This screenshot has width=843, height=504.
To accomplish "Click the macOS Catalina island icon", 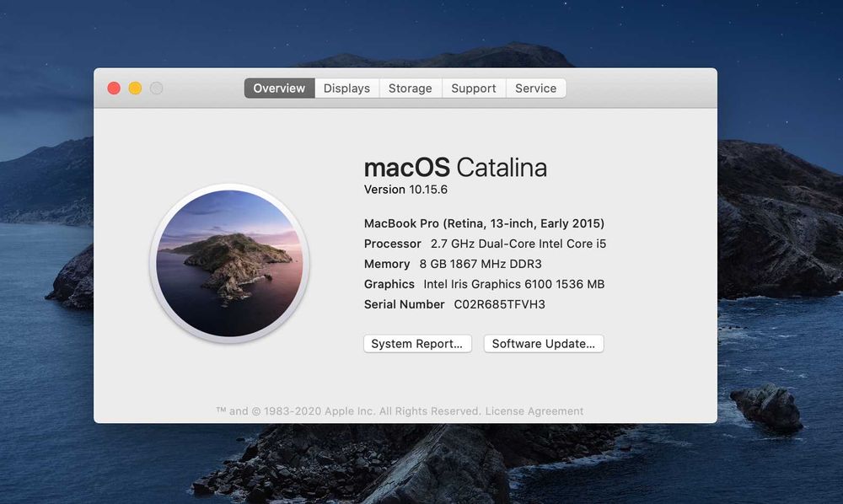I will [x=229, y=263].
